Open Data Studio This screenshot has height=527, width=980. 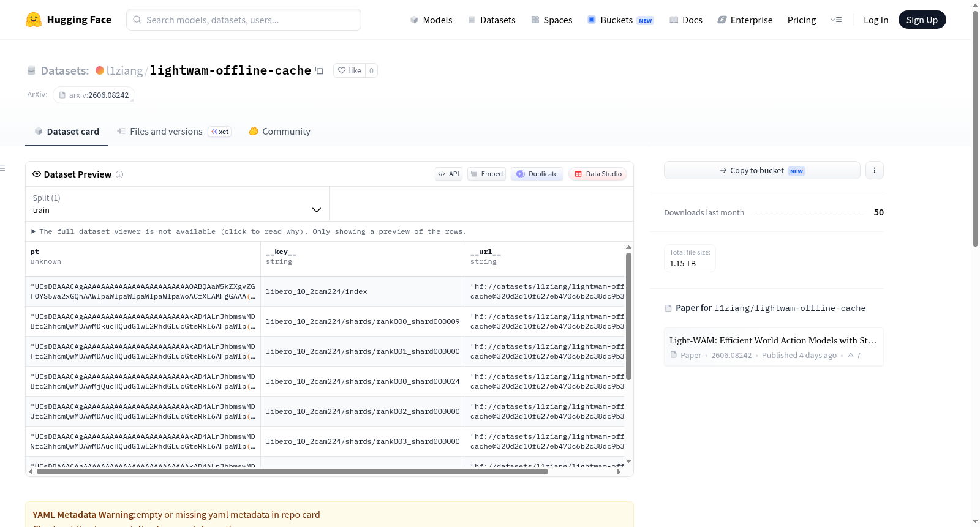tap(597, 174)
